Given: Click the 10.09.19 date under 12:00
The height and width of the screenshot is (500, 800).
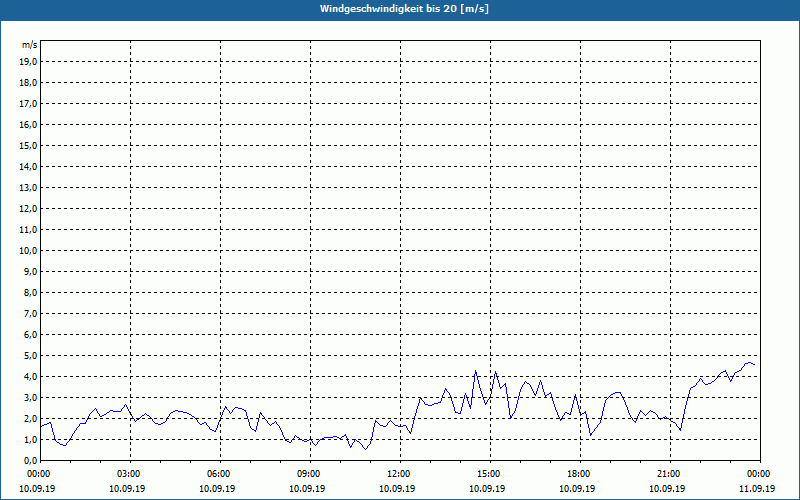Looking at the screenshot, I should pos(397,488).
